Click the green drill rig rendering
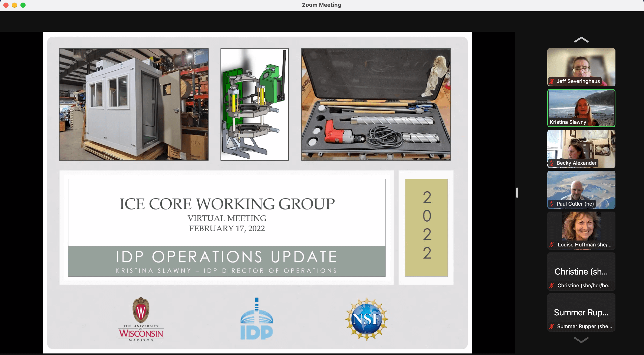 click(254, 104)
